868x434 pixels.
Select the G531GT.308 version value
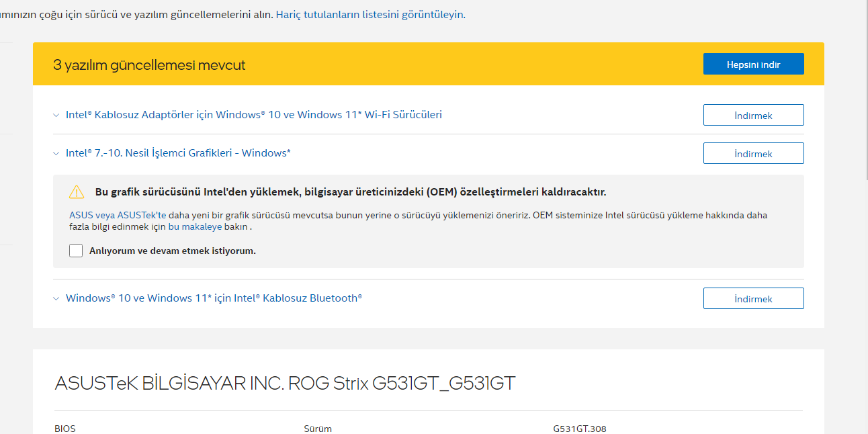coord(580,429)
